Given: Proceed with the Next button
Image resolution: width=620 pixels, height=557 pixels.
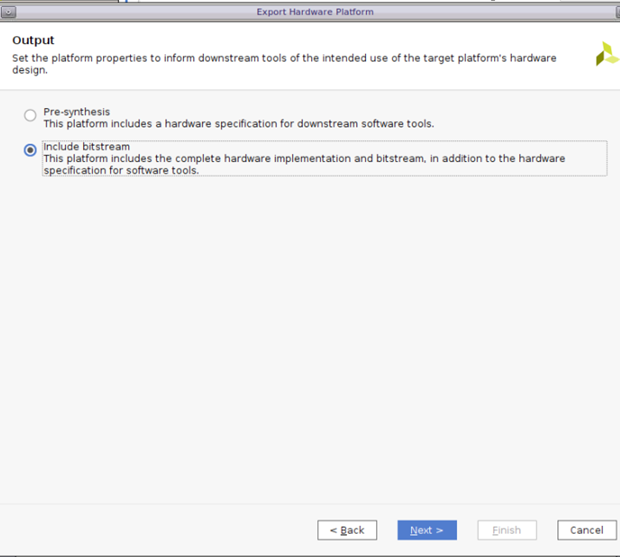Looking at the screenshot, I should 426,530.
